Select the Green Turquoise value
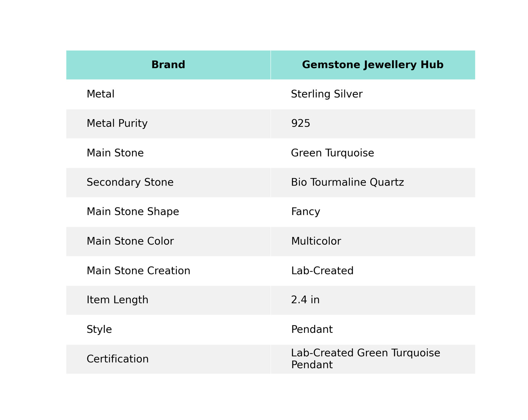528x420 pixels. pos(332,153)
